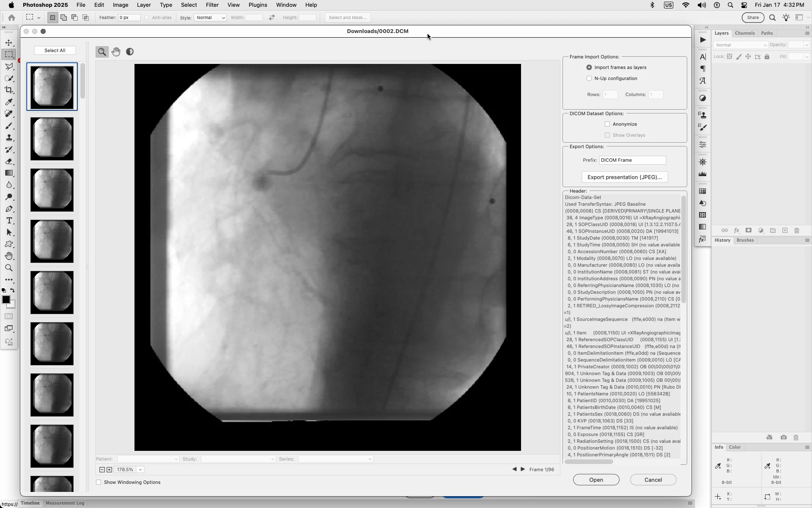Click zoom out minus button
The width and height of the screenshot is (812, 508).
(x=102, y=469)
